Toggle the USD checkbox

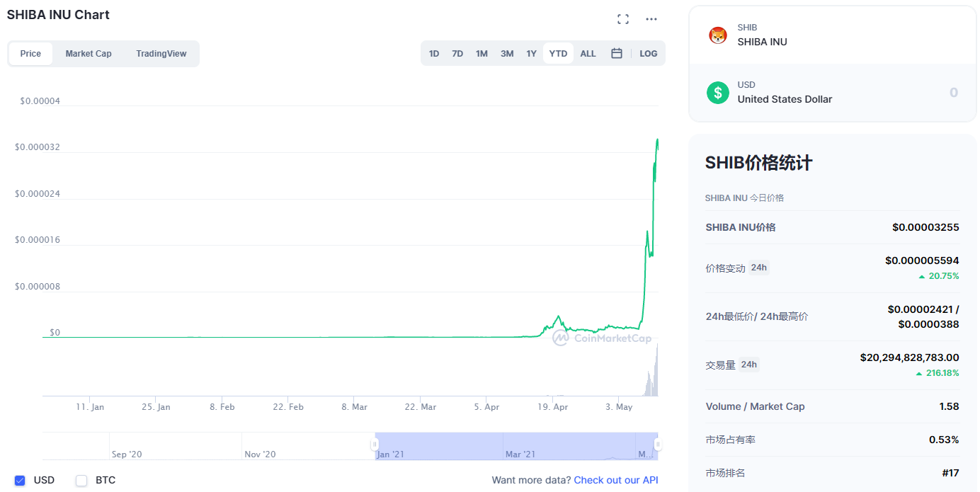[20, 480]
